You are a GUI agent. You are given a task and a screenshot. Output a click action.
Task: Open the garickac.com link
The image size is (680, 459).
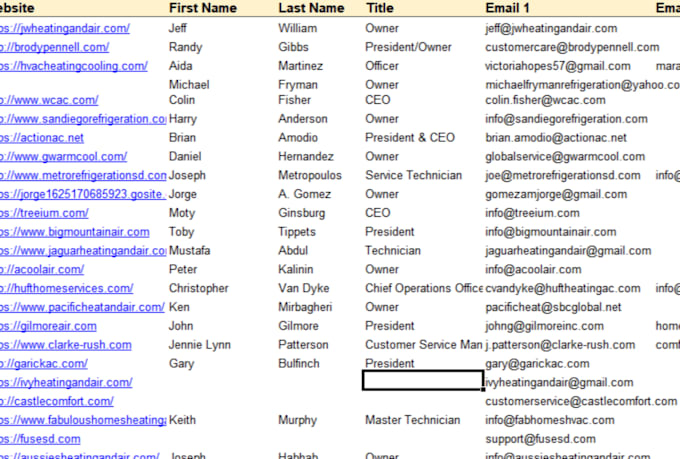[x=44, y=364]
